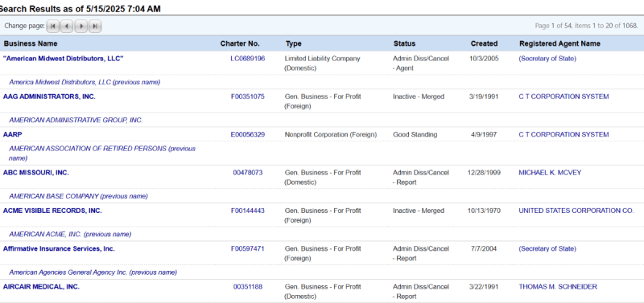Select Admin Diss/Cancel - Agent status cell
This screenshot has width=644, height=303.
[x=421, y=63]
